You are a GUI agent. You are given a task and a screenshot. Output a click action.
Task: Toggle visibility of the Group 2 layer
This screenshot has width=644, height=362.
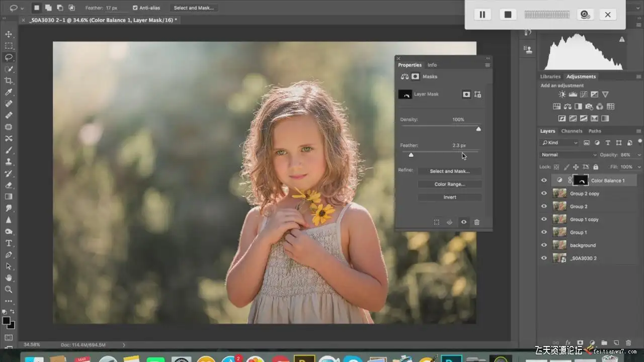tap(544, 207)
